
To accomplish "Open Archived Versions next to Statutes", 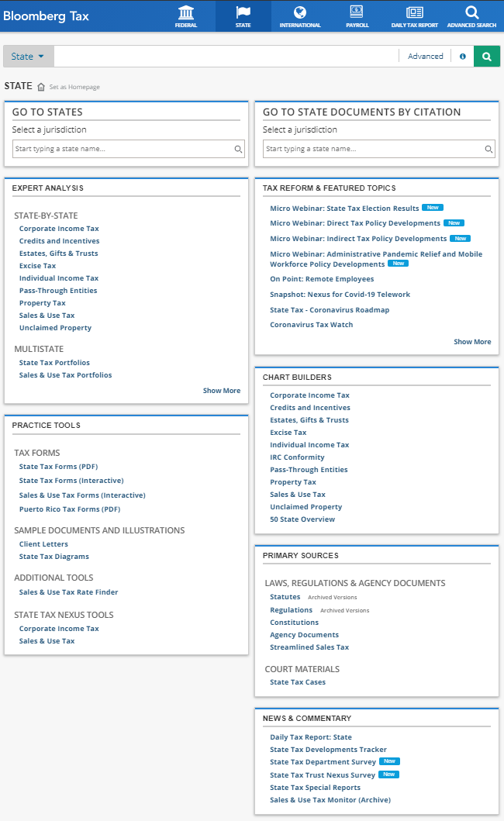I will point(332,598).
